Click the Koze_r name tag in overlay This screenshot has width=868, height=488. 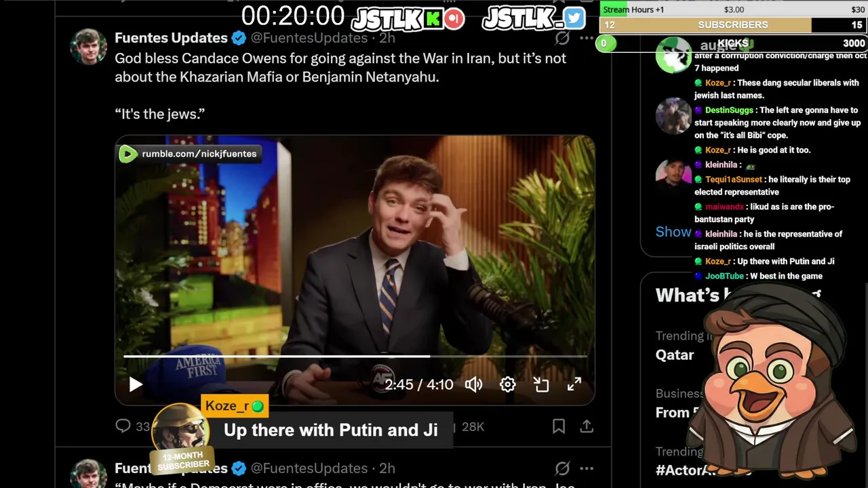tap(235, 406)
